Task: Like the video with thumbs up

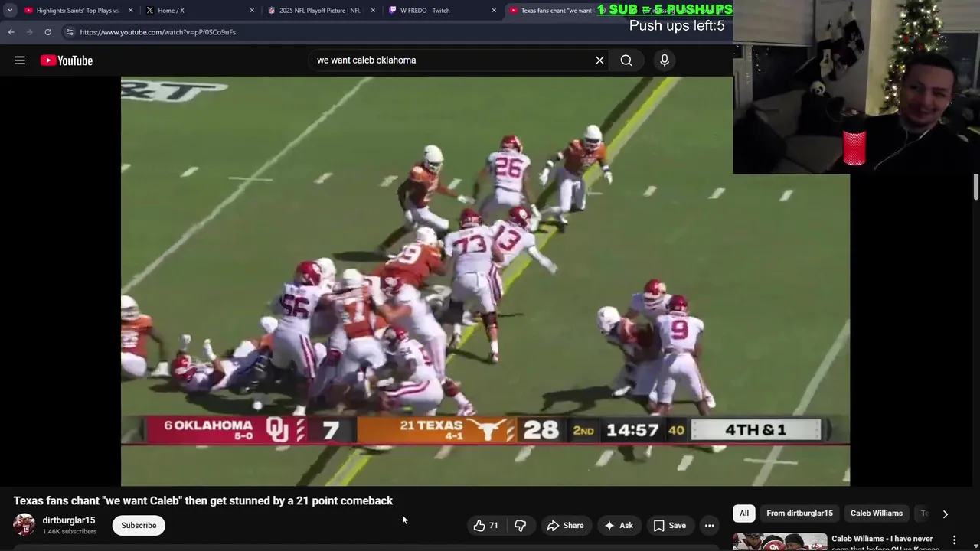Action: (x=486, y=525)
